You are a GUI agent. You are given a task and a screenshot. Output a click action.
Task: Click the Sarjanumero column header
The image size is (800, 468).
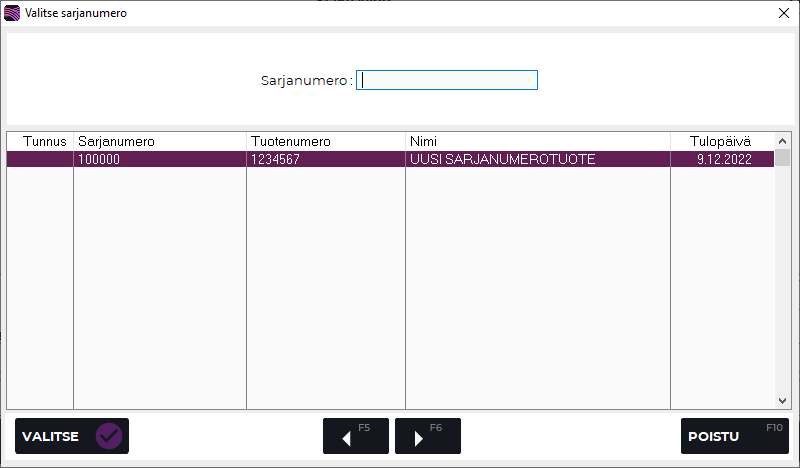click(x=159, y=141)
